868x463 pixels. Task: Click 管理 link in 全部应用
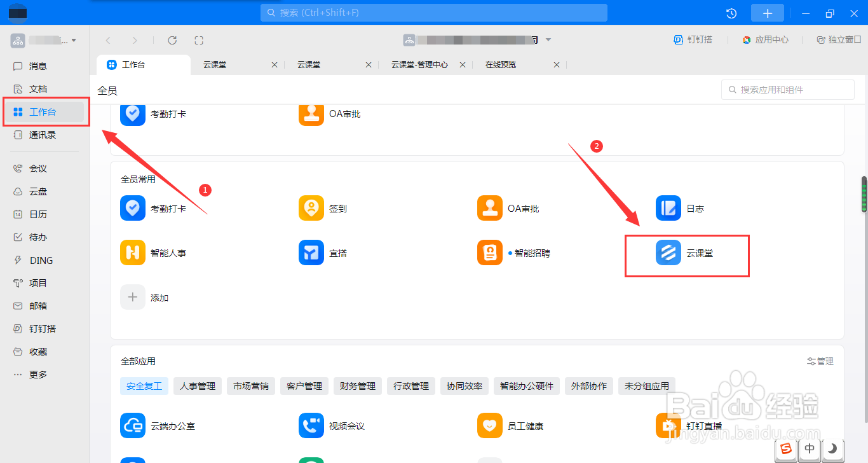820,361
